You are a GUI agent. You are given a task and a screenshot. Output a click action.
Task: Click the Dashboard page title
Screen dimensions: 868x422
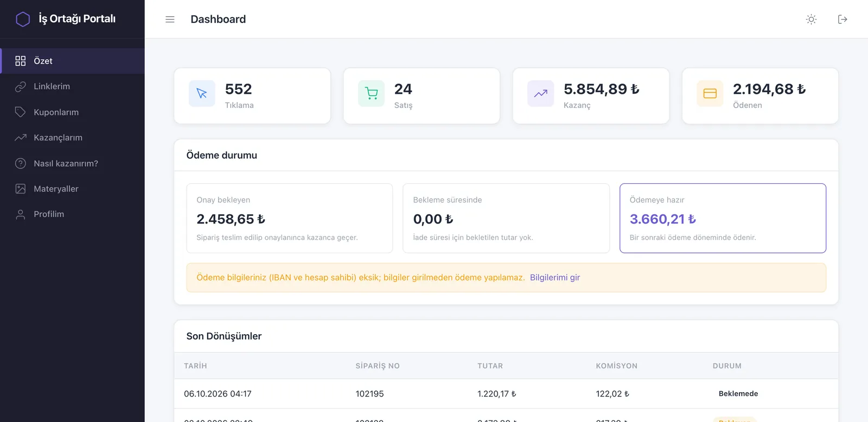coord(218,19)
